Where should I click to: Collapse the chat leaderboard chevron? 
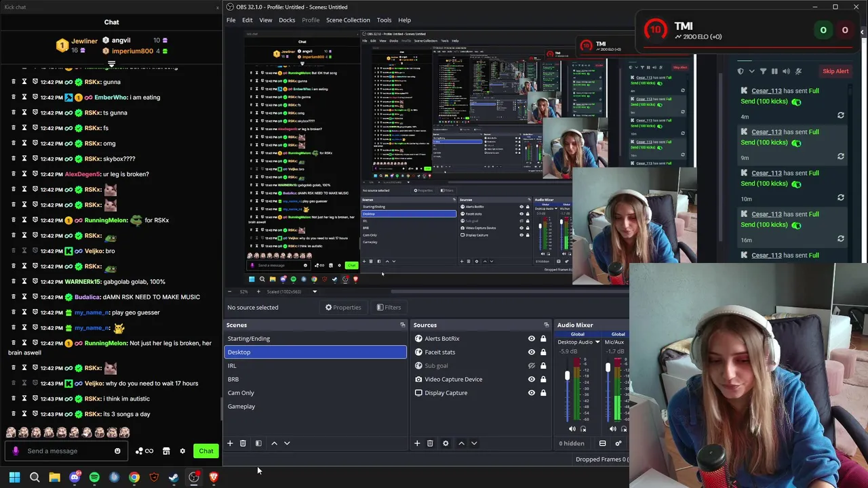111,64
